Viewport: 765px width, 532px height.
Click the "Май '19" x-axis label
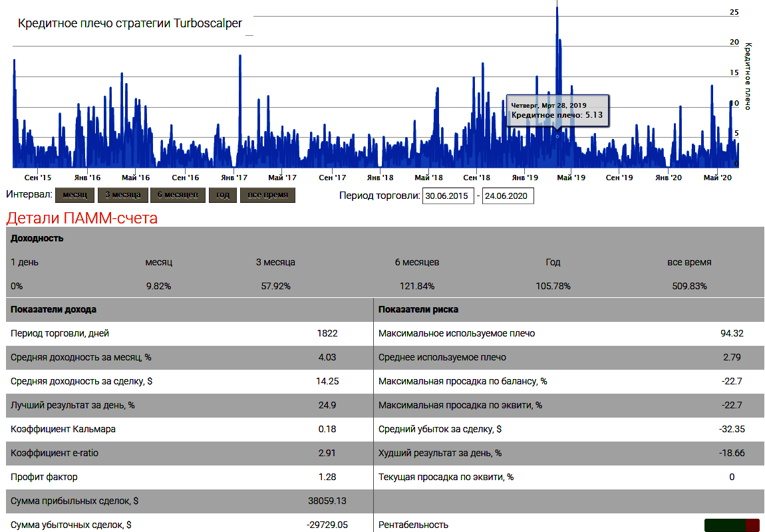(571, 178)
